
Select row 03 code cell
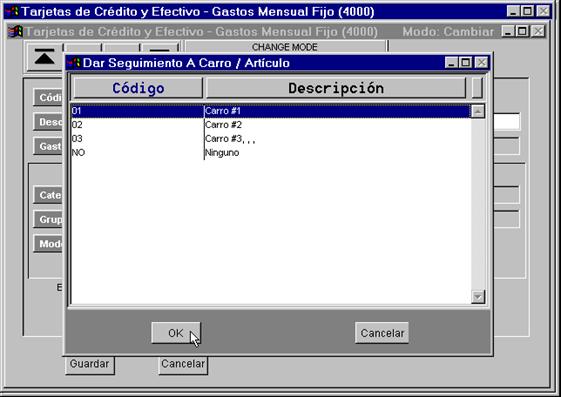pos(137,139)
